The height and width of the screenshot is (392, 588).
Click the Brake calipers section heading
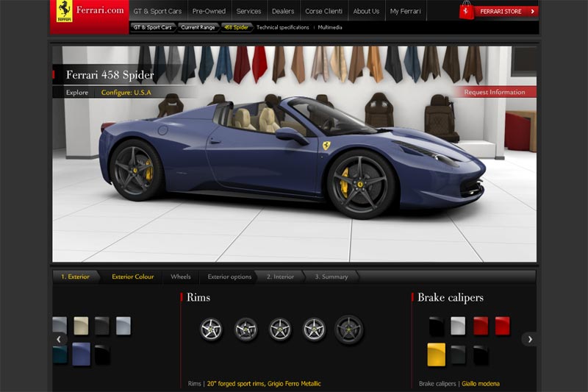click(x=451, y=297)
